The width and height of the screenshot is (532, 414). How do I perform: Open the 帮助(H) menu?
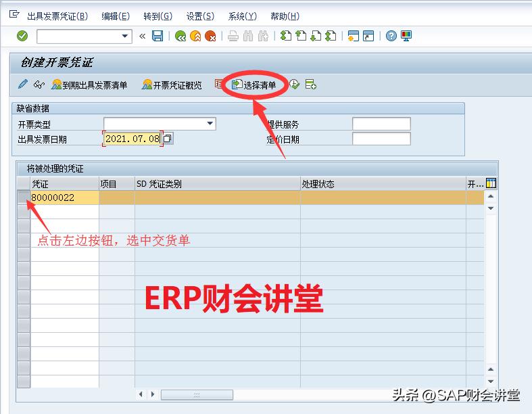click(x=285, y=16)
